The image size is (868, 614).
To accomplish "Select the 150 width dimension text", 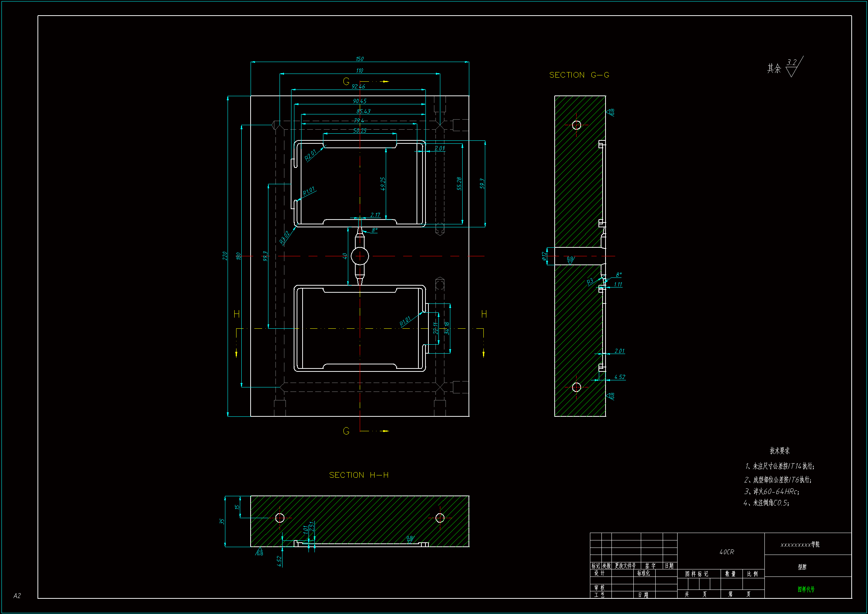I will coord(359,59).
